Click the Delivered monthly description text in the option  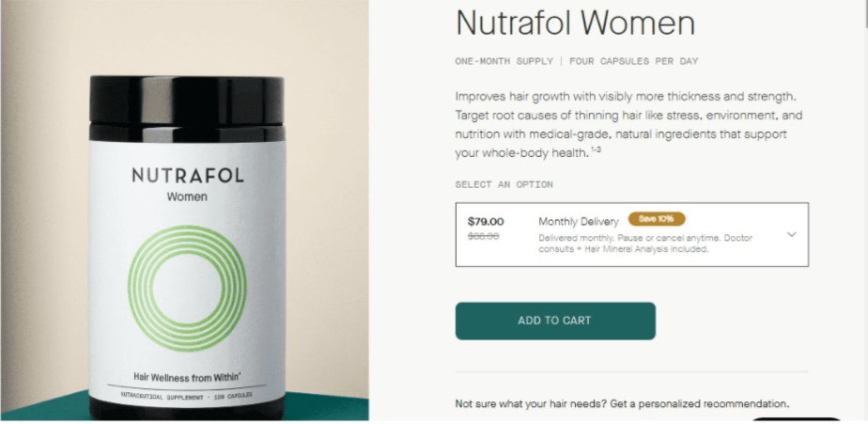click(x=645, y=243)
